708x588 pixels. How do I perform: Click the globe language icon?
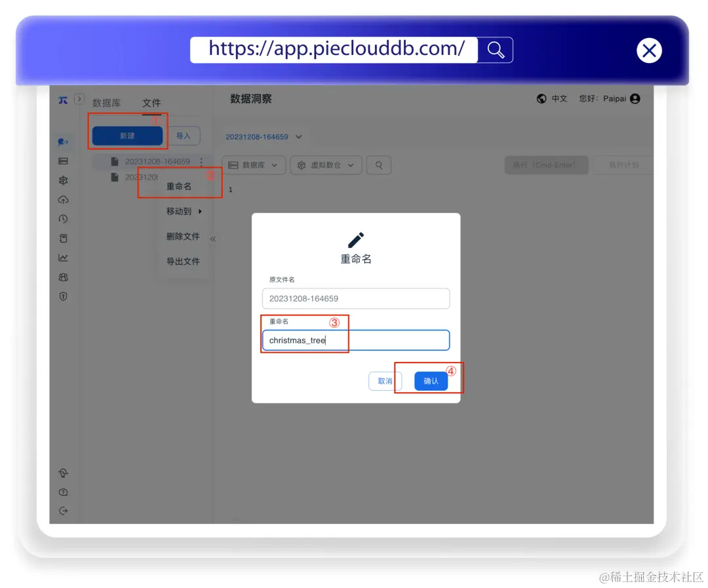[541, 99]
